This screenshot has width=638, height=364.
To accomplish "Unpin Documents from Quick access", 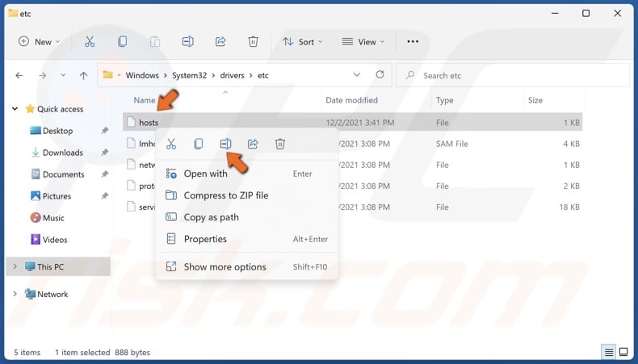I will (104, 174).
